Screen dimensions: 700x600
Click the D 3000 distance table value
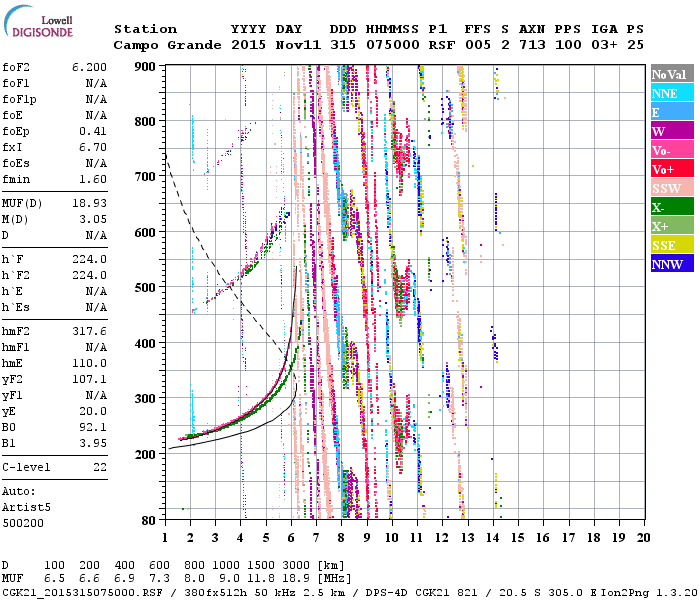[296, 565]
